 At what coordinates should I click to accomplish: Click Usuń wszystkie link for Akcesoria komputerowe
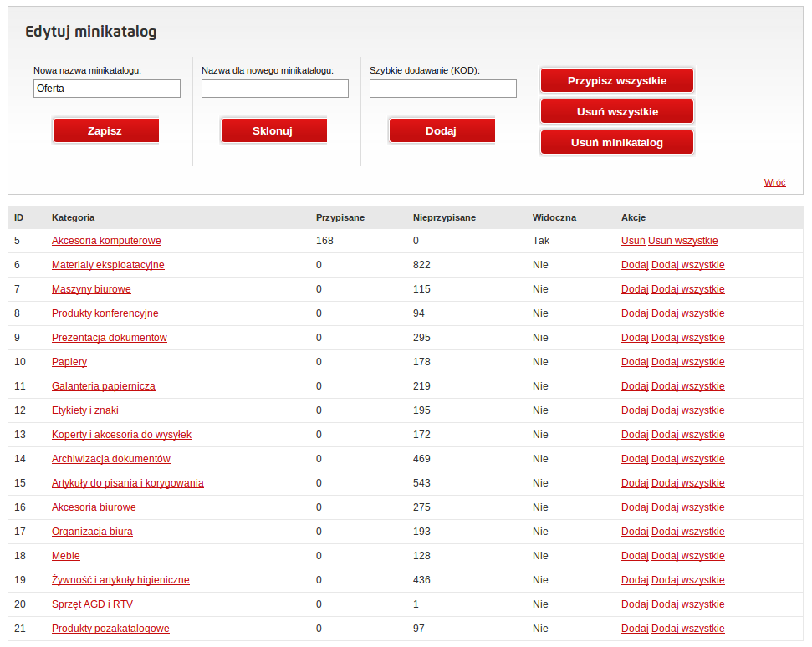coord(683,241)
